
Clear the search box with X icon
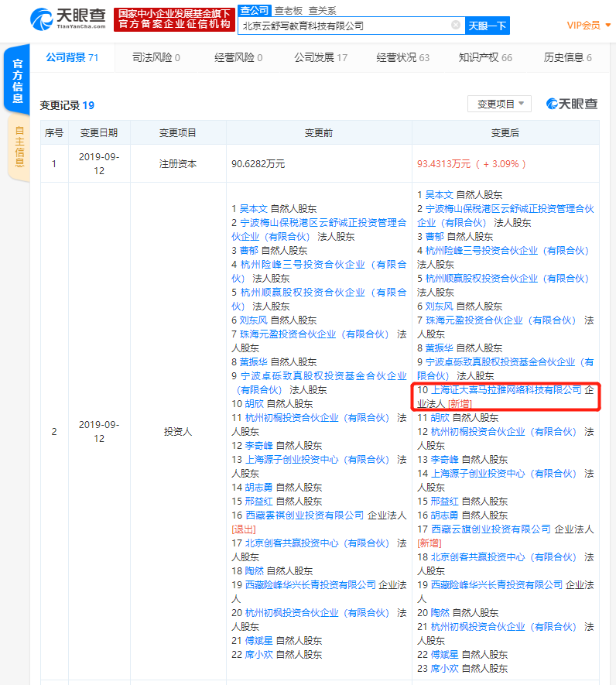456,26
